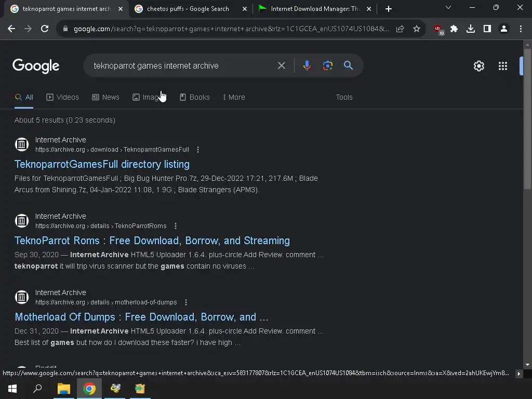Click the archive.org download TeknoparrotGamesFull URL
The width and height of the screenshot is (532, 399).
pos(112,150)
